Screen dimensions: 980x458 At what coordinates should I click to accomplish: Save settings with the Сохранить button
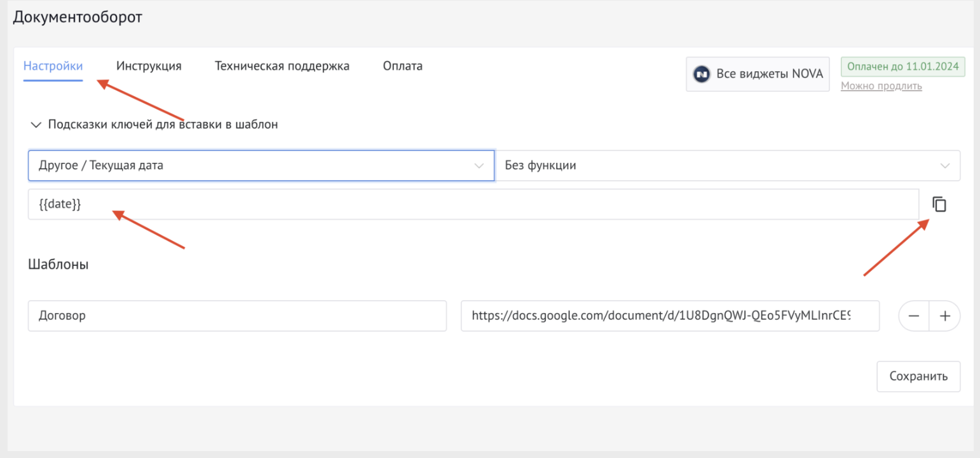918,376
